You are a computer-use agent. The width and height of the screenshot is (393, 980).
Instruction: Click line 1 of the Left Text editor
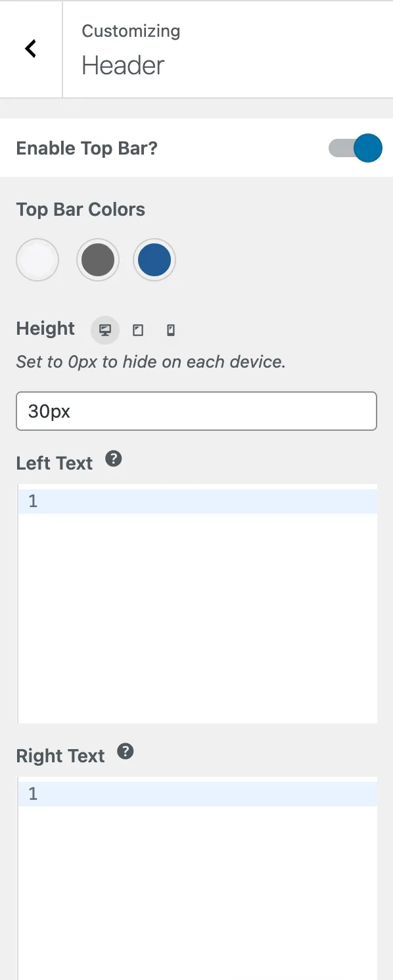pyautogui.click(x=197, y=501)
